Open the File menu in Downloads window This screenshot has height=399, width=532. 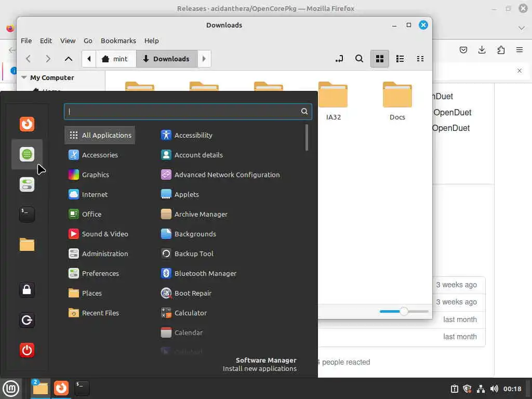(26, 41)
